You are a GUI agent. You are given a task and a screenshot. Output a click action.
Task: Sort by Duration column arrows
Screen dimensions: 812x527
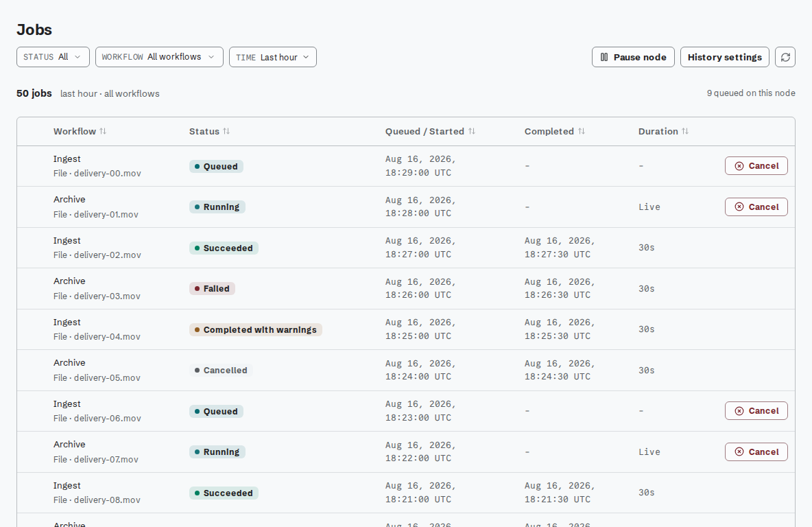(685, 131)
